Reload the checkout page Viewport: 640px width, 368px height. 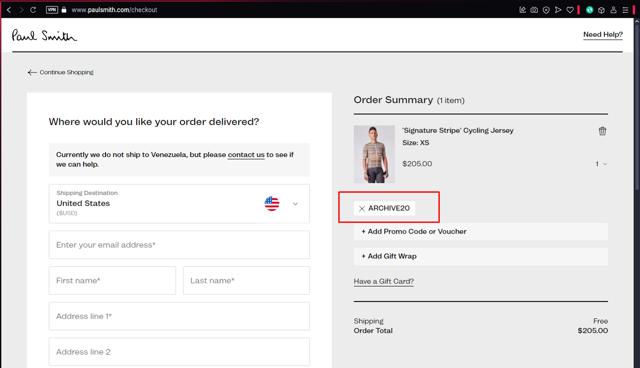[33, 10]
